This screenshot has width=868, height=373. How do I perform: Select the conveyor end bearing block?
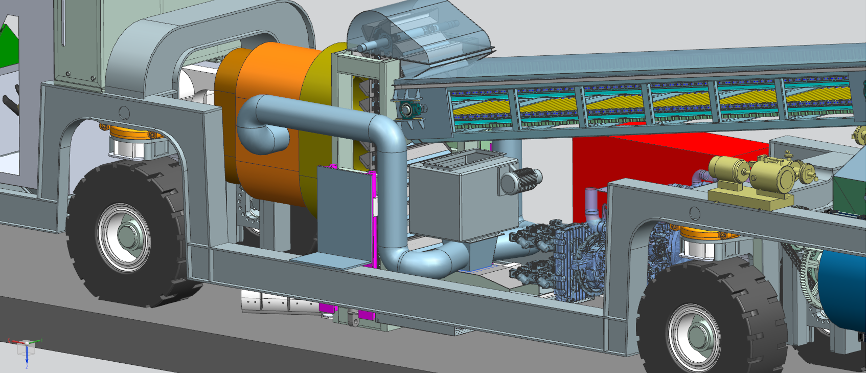pyautogui.click(x=409, y=109)
